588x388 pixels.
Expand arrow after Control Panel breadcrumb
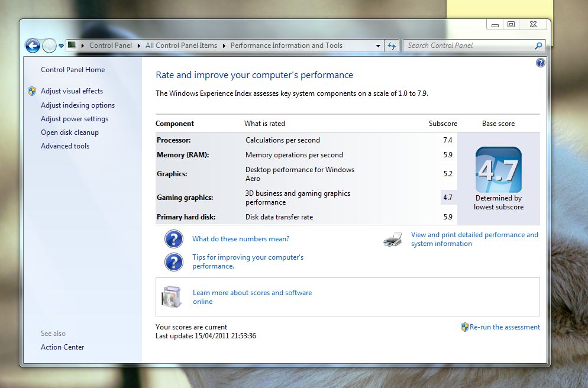point(139,46)
